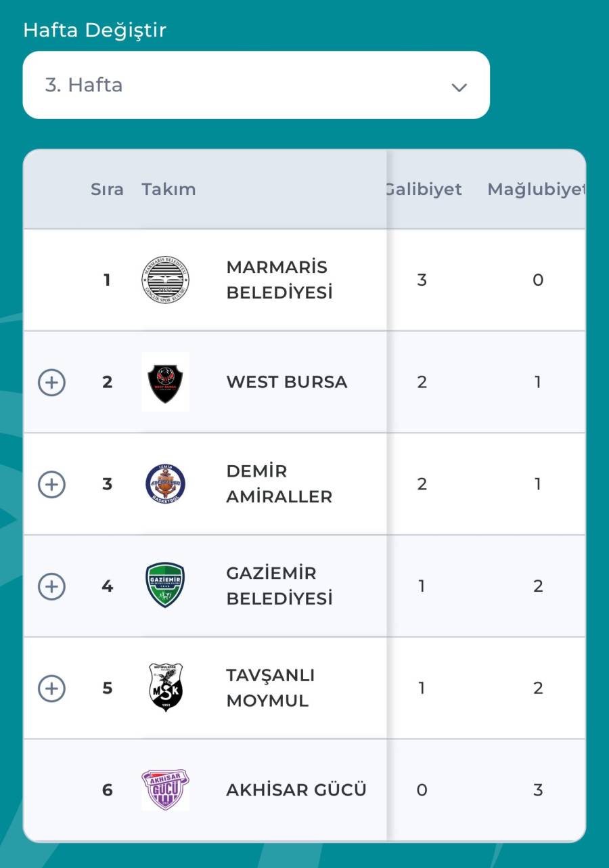This screenshot has width=609, height=868.
Task: Sort by the Takım column header
Action: (x=168, y=190)
